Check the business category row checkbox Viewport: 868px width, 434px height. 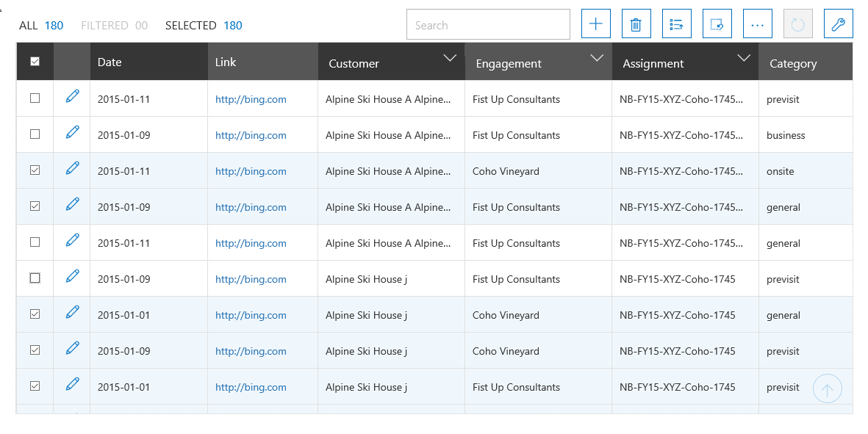click(35, 134)
